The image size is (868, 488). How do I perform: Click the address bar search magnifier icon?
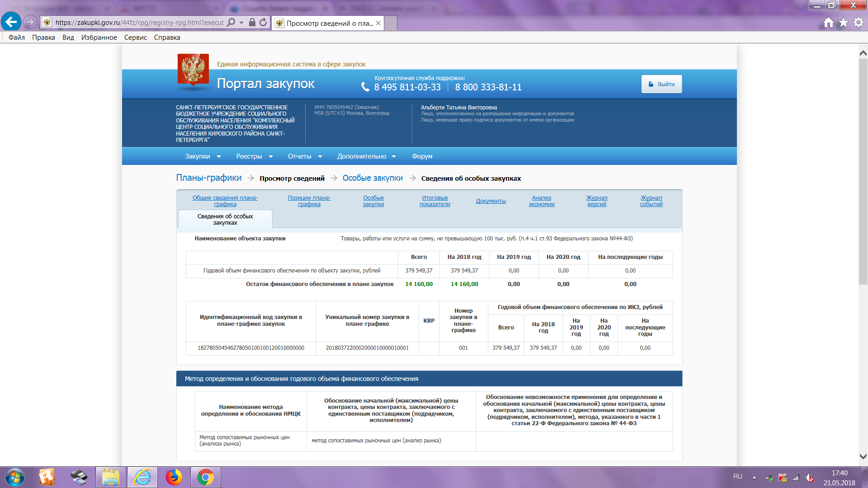(x=231, y=23)
